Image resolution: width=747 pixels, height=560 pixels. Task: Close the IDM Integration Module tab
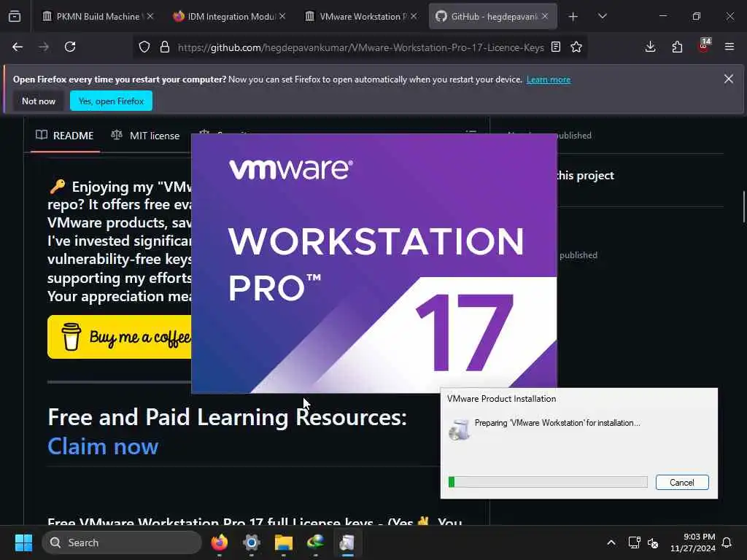click(x=282, y=16)
